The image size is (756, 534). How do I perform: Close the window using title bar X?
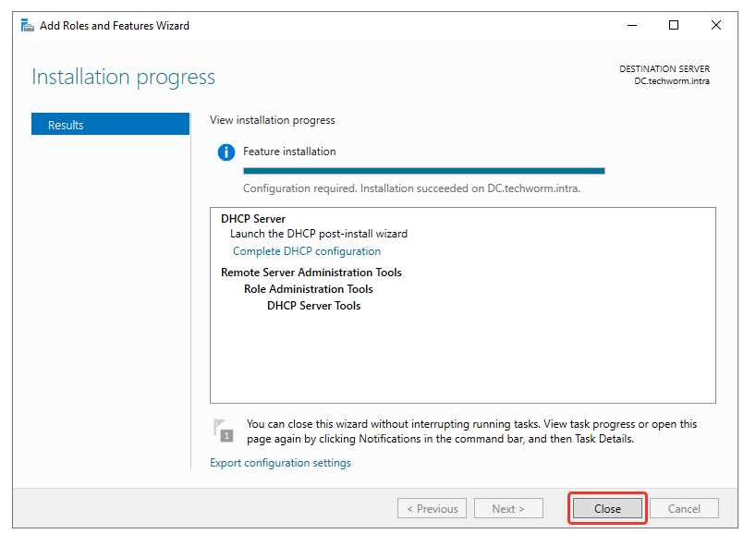(716, 26)
